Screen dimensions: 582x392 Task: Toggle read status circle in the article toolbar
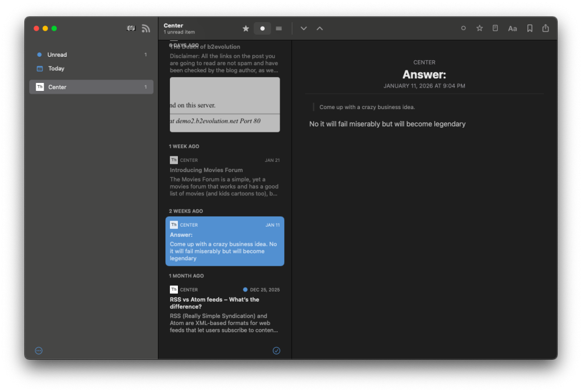coord(463,28)
